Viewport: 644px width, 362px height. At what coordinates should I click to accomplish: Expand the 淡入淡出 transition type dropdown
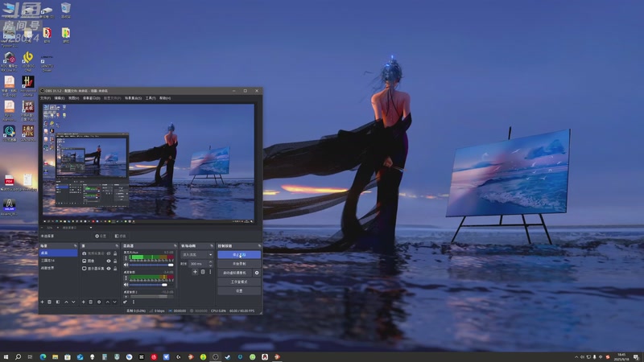tap(197, 254)
